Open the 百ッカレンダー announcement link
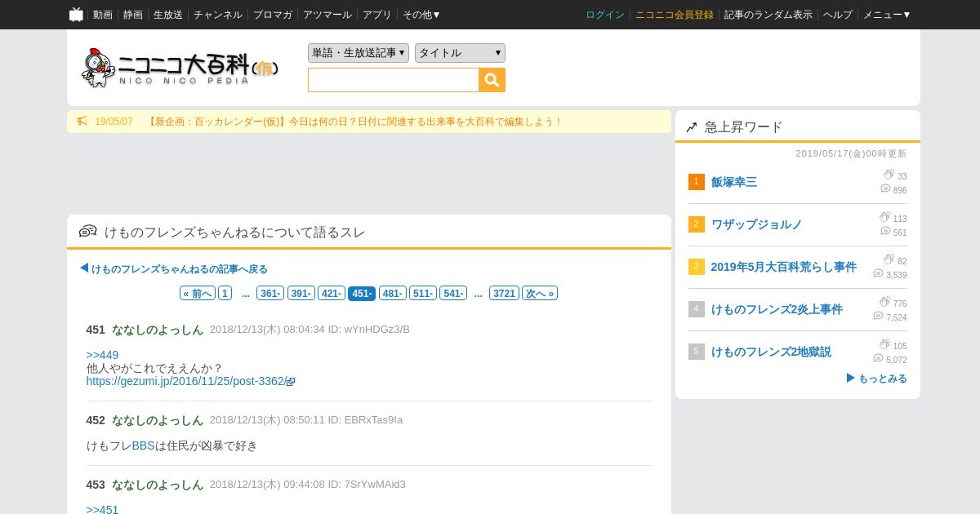The image size is (980, 514). (355, 122)
